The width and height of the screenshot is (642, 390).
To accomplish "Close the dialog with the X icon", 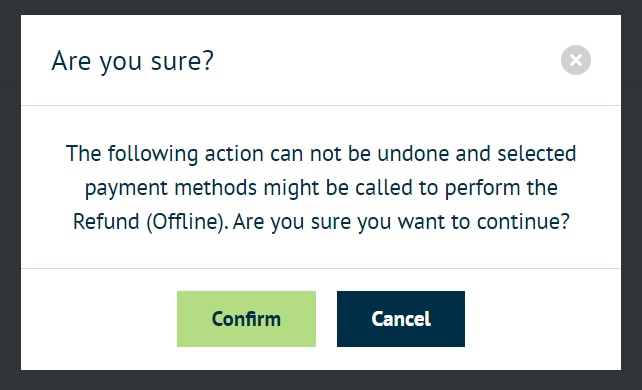I will 576,60.
